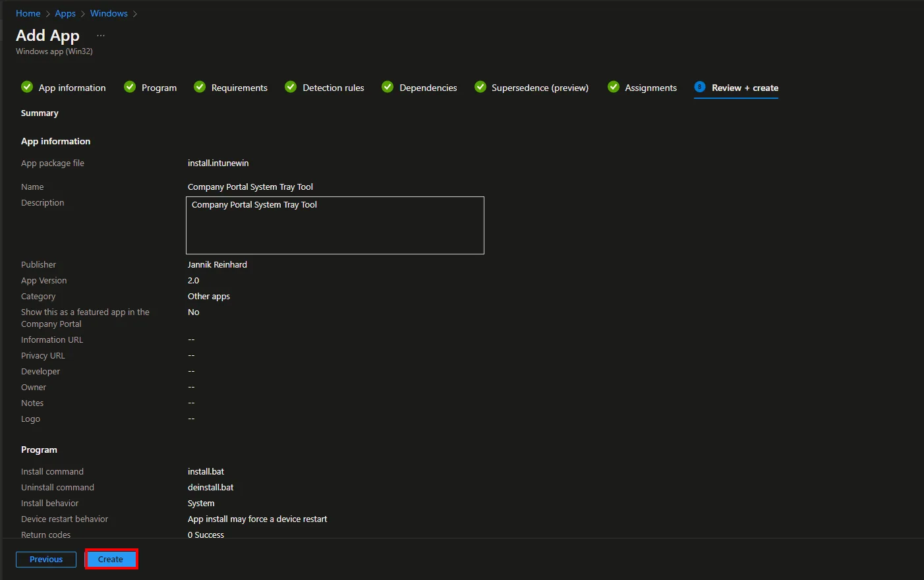The image size is (924, 580).
Task: Open the more options ellipsis beside Add App
Action: point(101,36)
